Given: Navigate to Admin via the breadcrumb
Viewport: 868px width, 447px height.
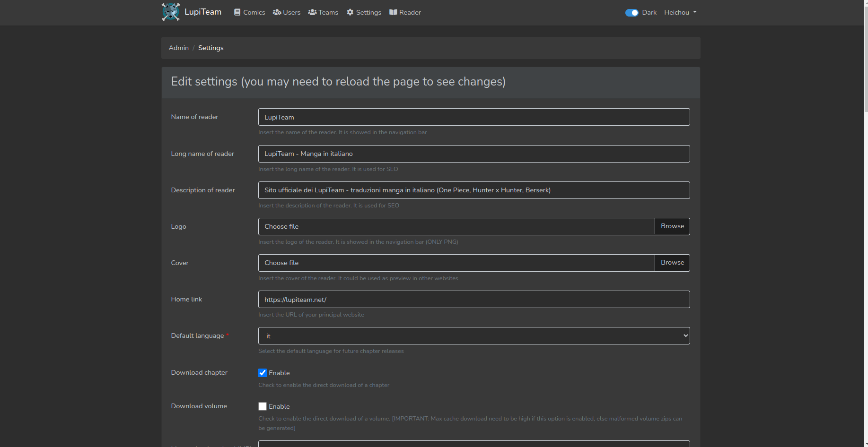Looking at the screenshot, I should click(x=178, y=48).
